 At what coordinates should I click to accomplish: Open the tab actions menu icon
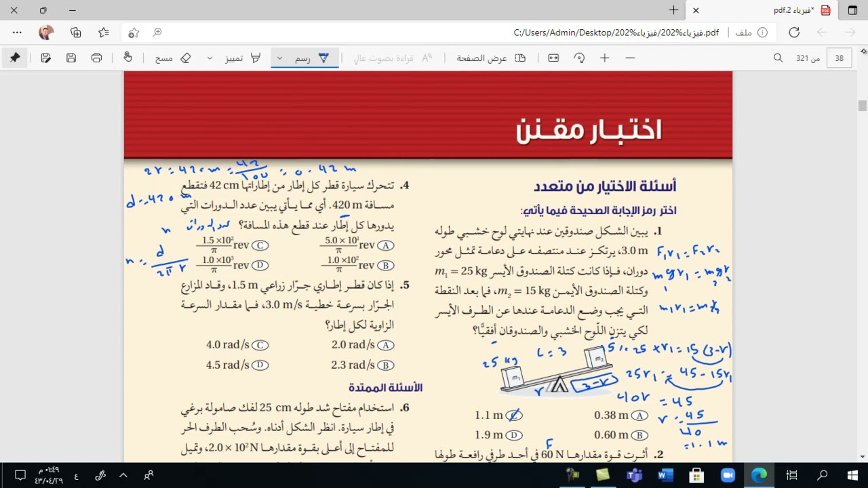pos(852,10)
